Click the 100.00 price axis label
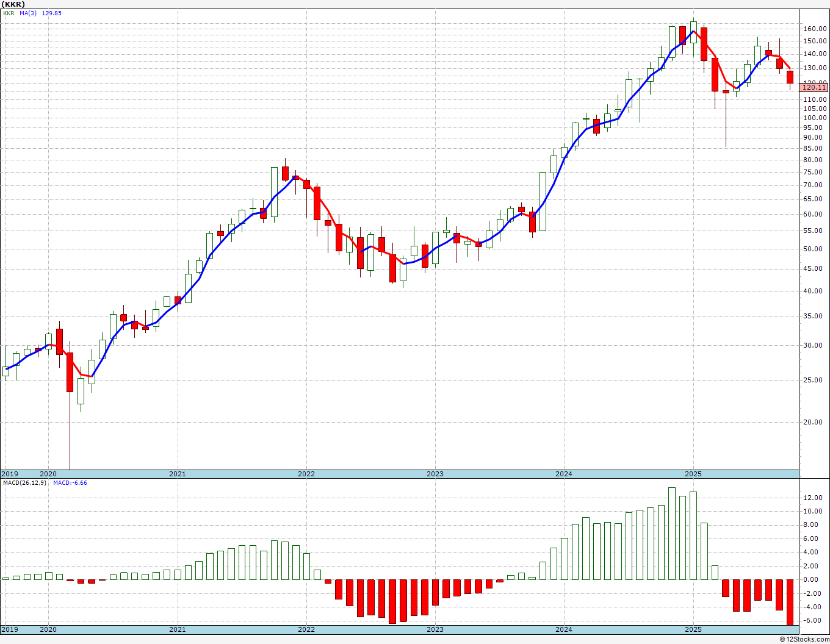The height and width of the screenshot is (644, 830). point(814,118)
